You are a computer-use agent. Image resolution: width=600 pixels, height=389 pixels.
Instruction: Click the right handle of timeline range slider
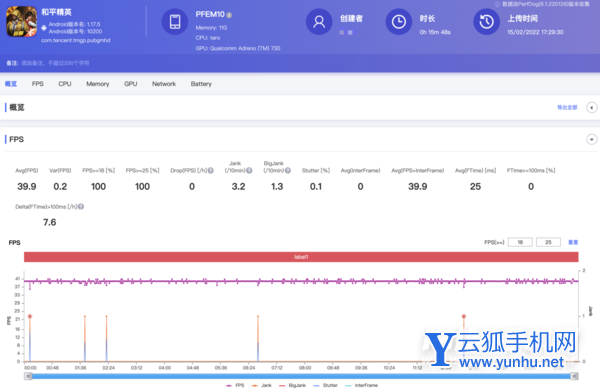point(574,376)
